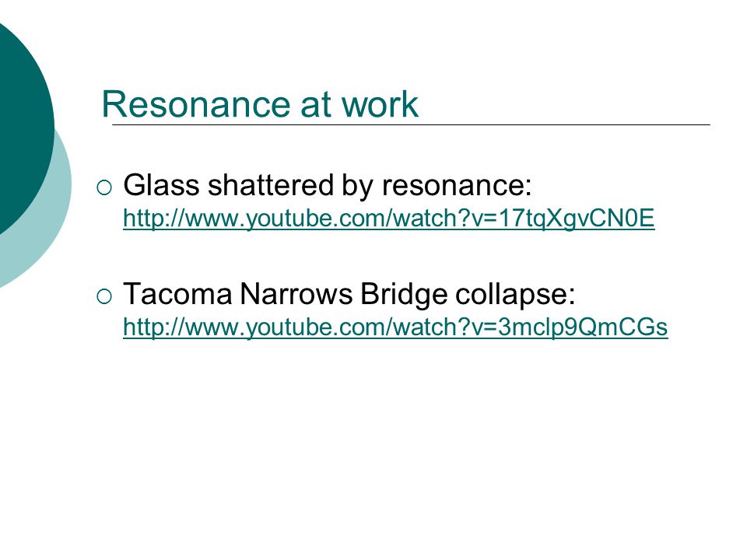
Task: Open the Tacoma Narrows Bridge YouTube link
Action: click(x=395, y=327)
